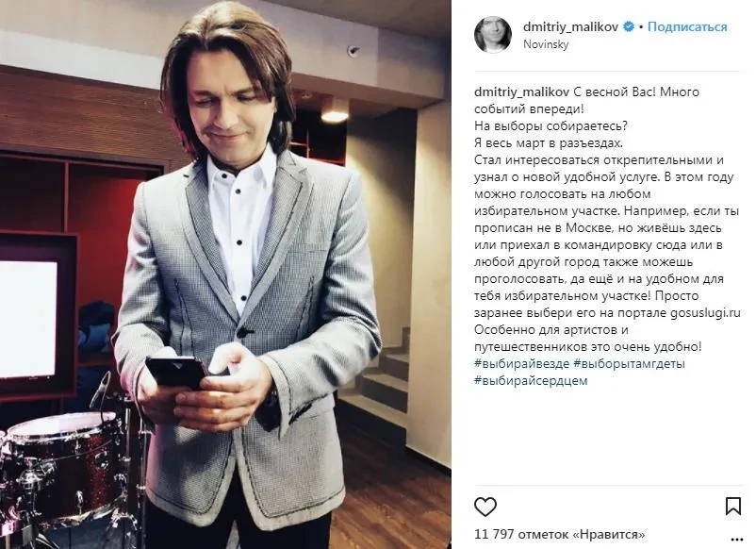This screenshot has height=549, width=756.
Task: Save post using bookmark icon
Action: pos(732,506)
